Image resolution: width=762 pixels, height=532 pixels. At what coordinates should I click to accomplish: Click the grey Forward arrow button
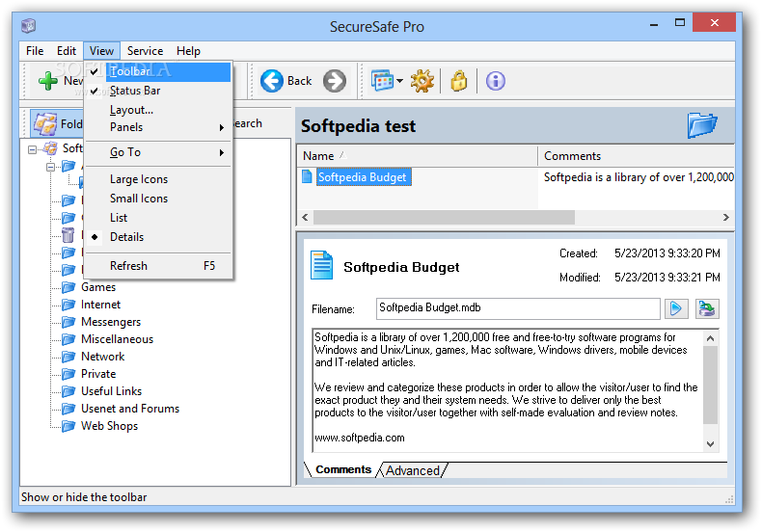coord(335,81)
